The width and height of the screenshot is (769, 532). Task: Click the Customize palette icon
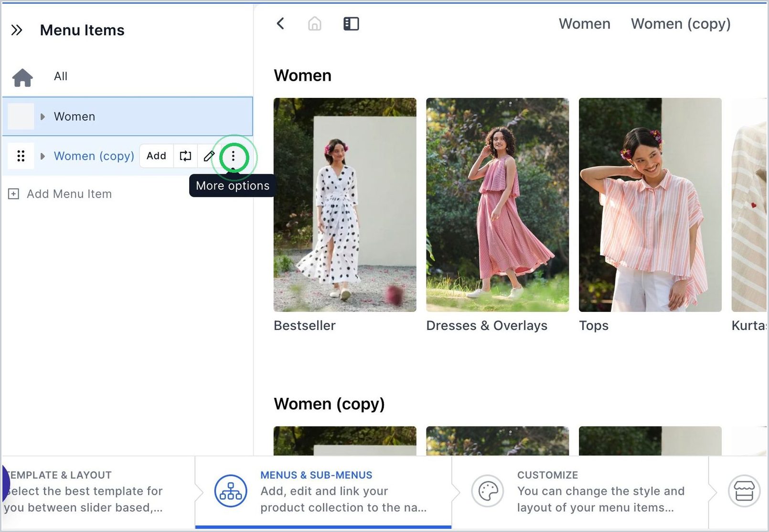pyautogui.click(x=488, y=491)
